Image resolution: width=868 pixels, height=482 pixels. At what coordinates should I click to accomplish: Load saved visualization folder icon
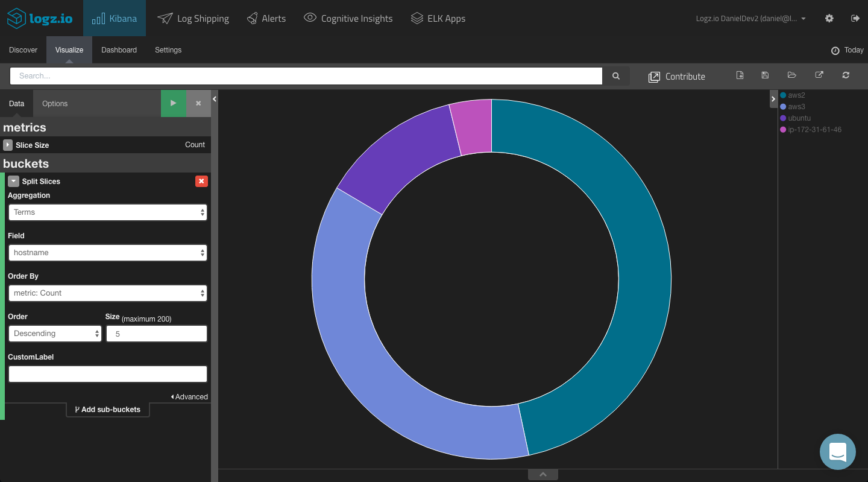tap(792, 75)
